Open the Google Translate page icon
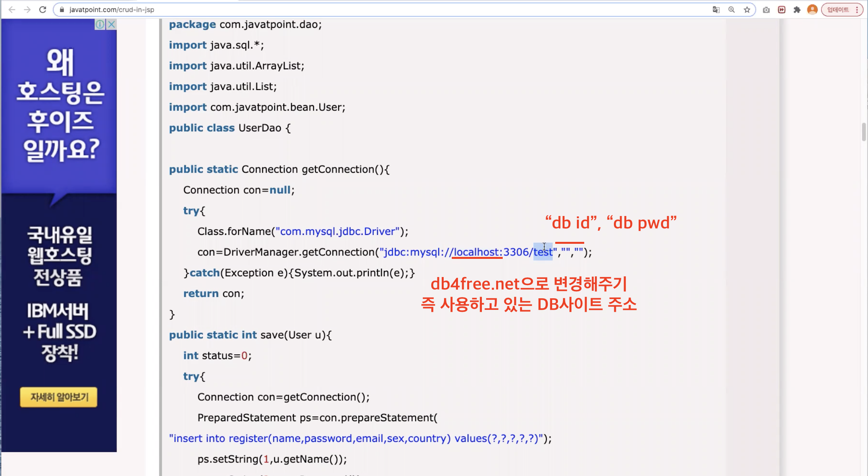 click(x=716, y=10)
